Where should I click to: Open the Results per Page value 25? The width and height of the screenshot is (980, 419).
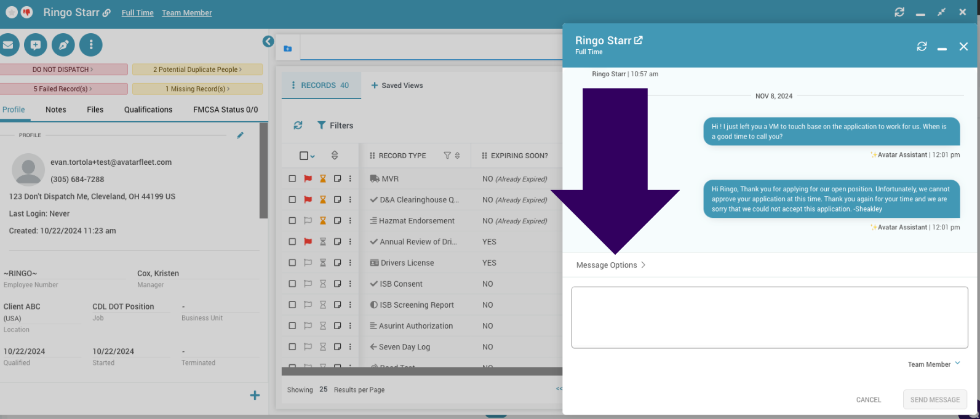[324, 389]
